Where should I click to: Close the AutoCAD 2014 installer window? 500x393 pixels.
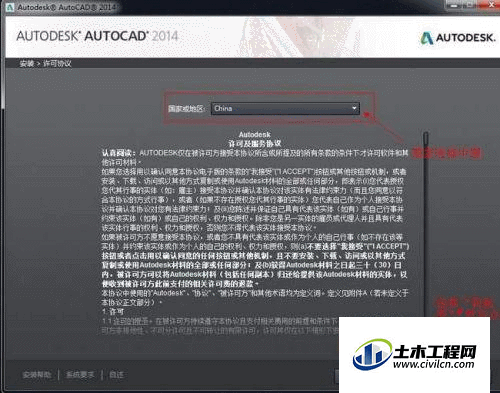tap(492, 4)
